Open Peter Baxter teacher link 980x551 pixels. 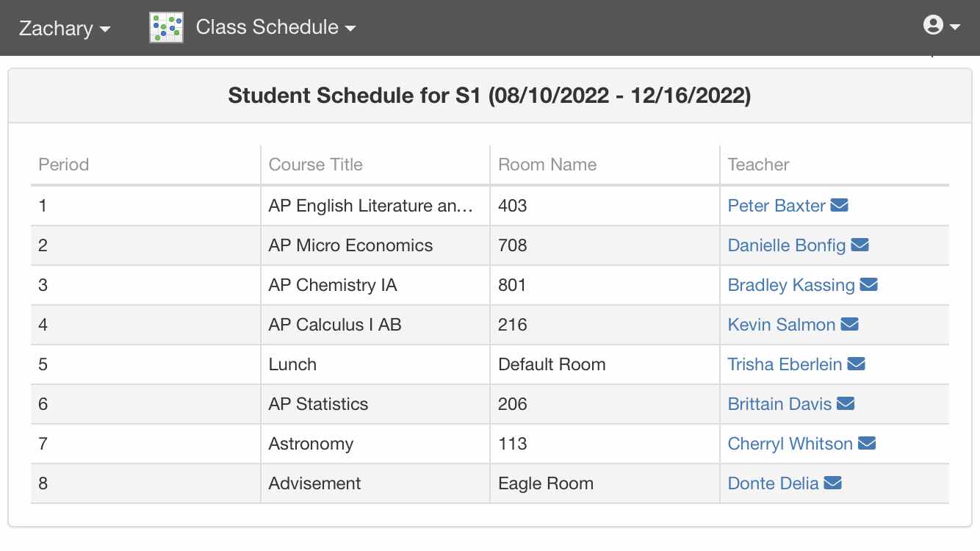click(777, 206)
